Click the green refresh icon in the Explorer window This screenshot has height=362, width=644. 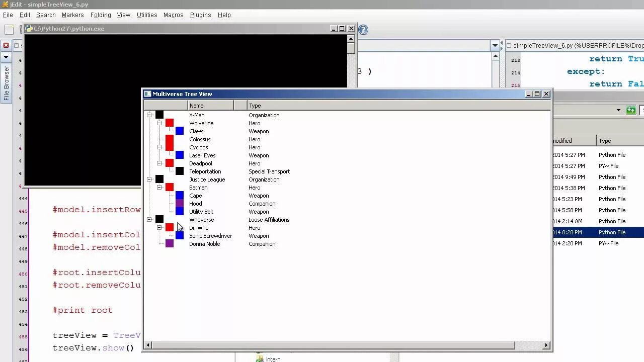click(631, 110)
